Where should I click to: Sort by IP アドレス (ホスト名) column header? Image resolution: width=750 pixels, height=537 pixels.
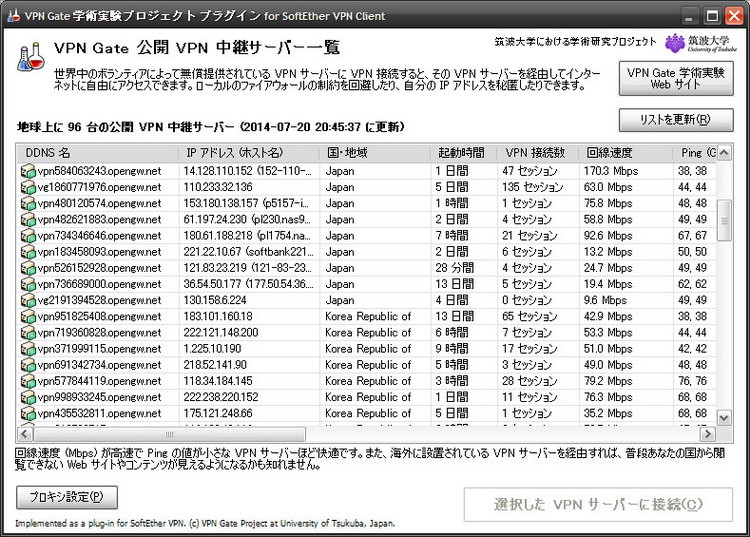coord(249,153)
